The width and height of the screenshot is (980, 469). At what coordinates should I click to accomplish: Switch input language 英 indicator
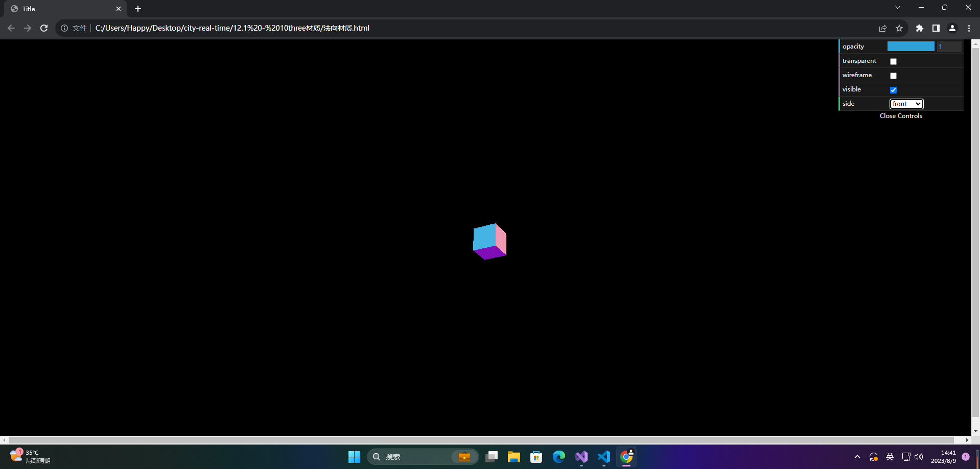[x=890, y=457]
